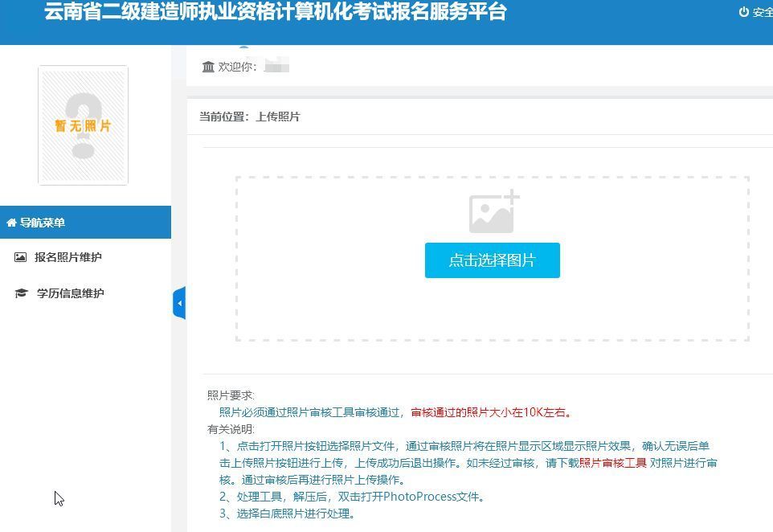Screen dimensions: 773x532
Task: Click instruction line 选择白底照片进行处理
Action: point(288,514)
